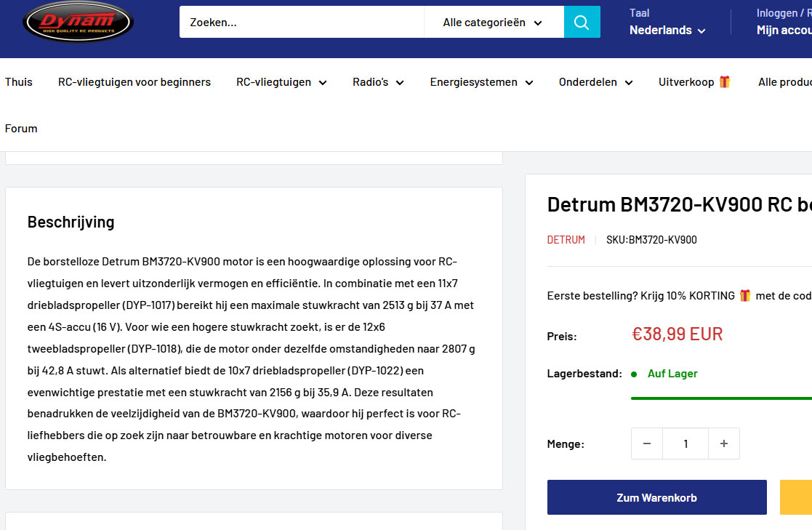Click the DETRUM brand link
This screenshot has height=530, width=812.
point(566,240)
